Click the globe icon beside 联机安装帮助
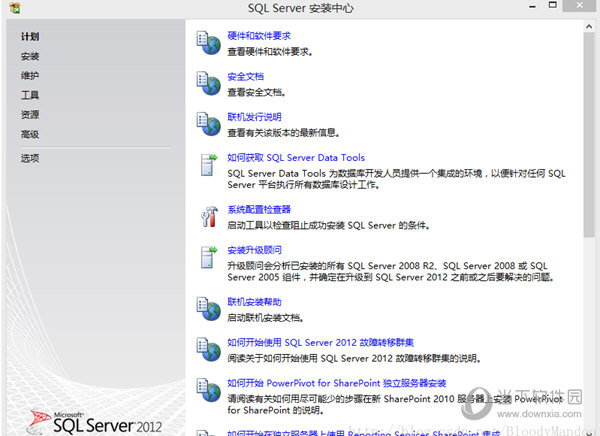 [209, 309]
